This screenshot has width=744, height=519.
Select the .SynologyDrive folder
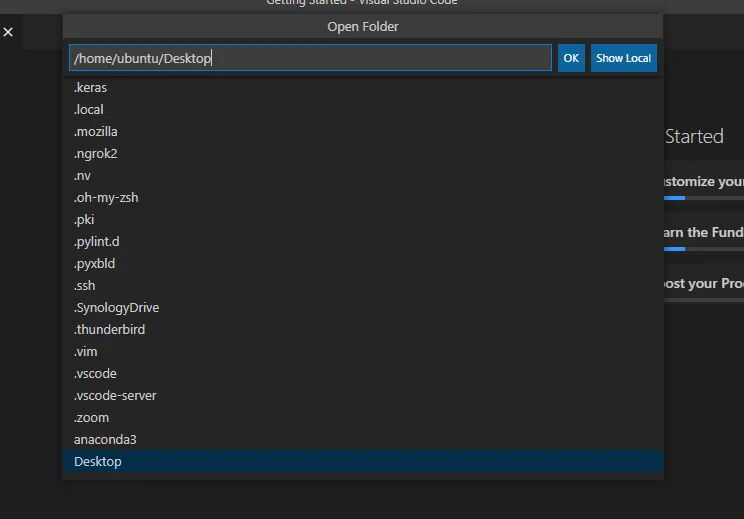point(116,308)
